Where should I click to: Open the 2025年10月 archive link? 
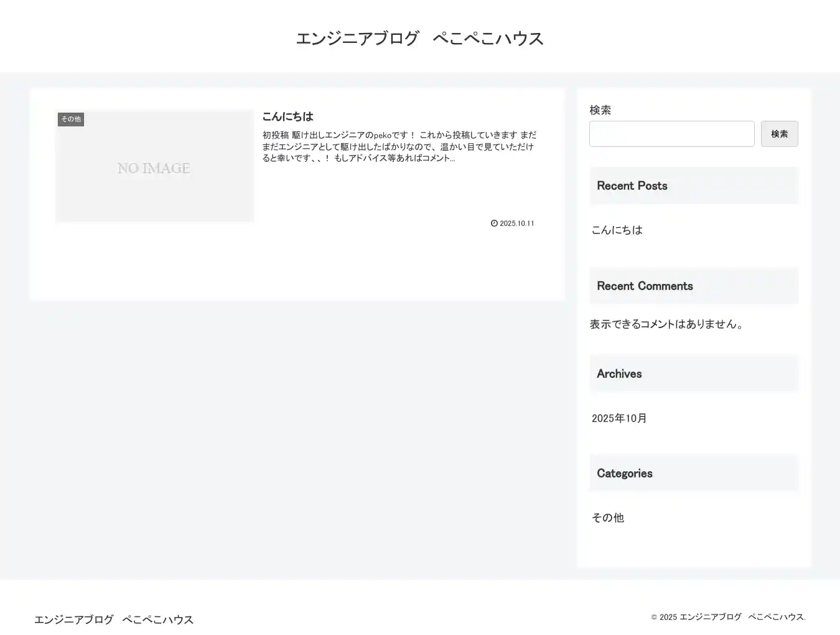pos(619,418)
